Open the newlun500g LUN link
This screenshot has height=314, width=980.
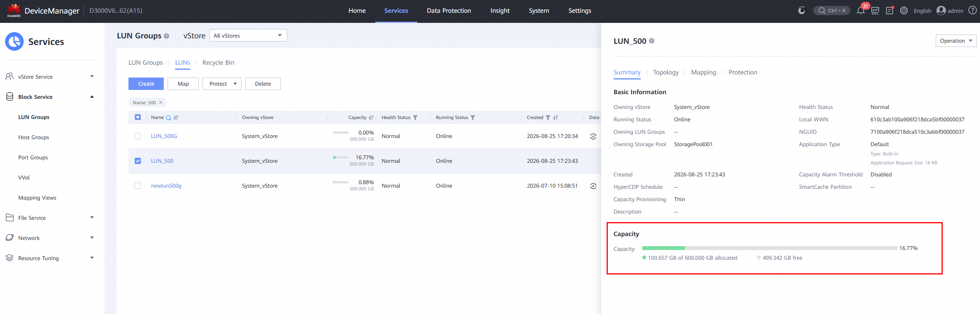(x=166, y=186)
